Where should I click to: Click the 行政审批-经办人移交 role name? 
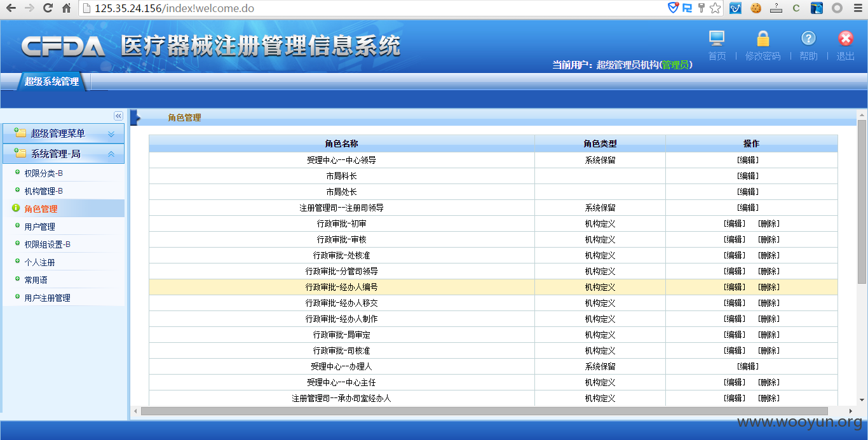pos(342,303)
